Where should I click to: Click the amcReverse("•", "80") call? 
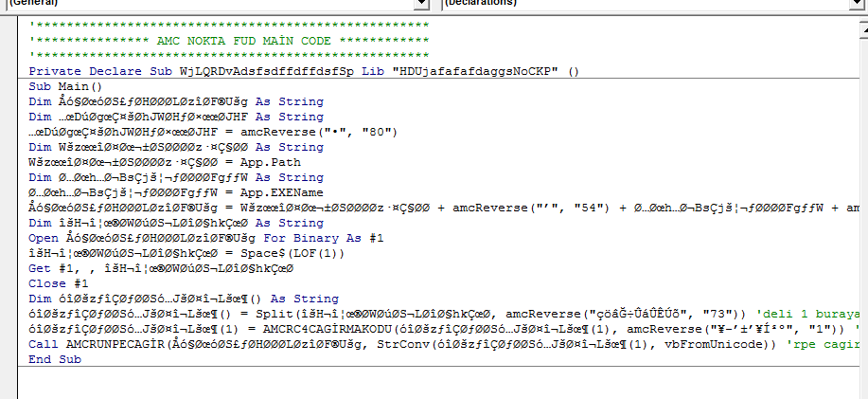(x=319, y=132)
